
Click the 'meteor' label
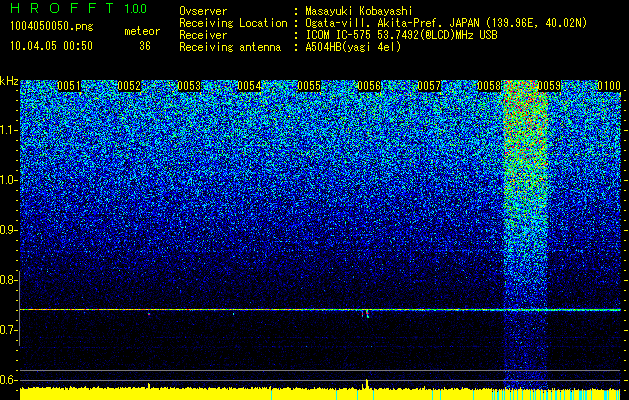(x=142, y=31)
